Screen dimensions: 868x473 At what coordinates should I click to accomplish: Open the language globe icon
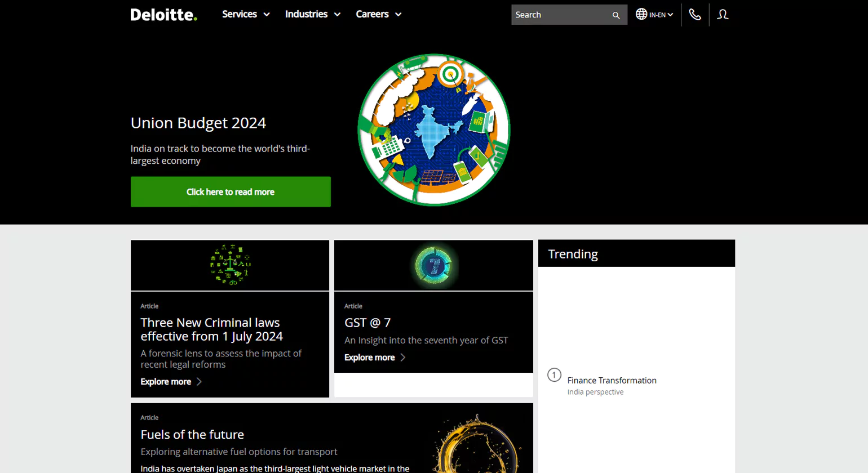pyautogui.click(x=642, y=14)
